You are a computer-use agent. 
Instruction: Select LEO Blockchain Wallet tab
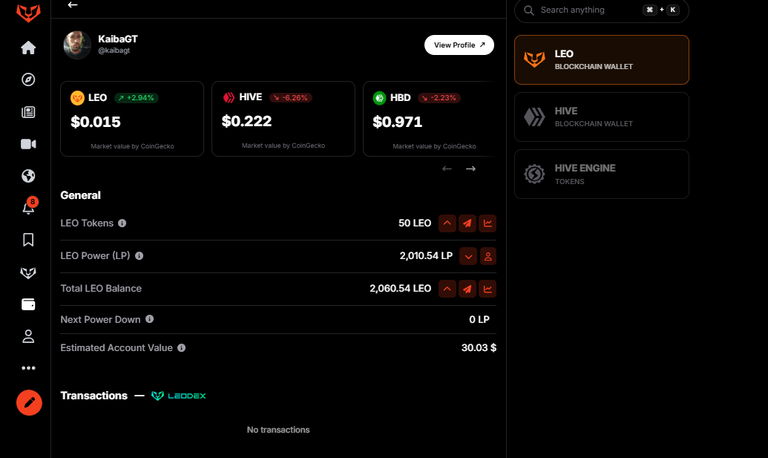pyautogui.click(x=601, y=60)
